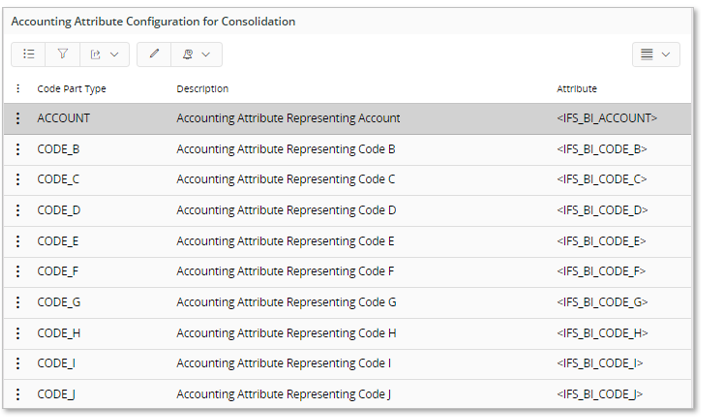The image size is (701, 417).
Task: Click the <IFS_BI_CODE_F> attribute cell
Action: 601,271
